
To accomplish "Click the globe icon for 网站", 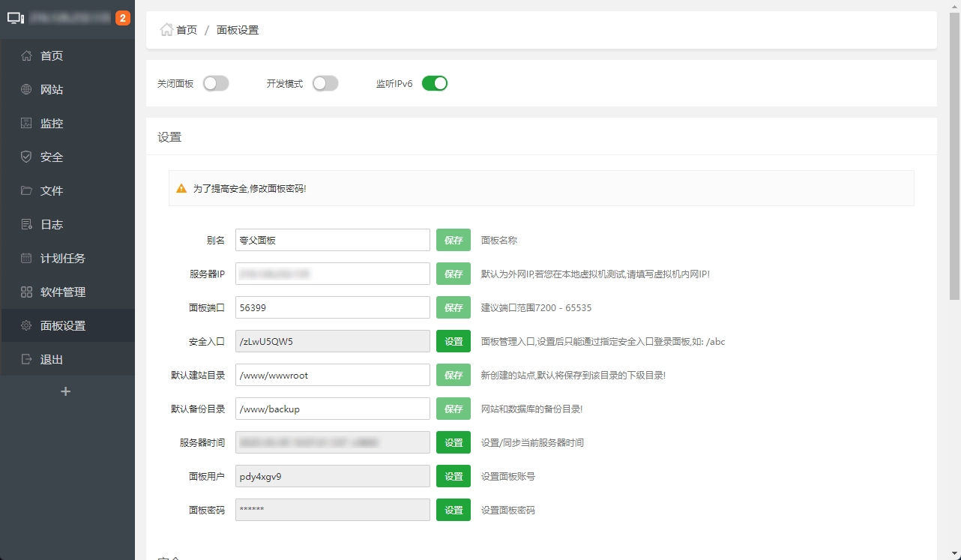I will pyautogui.click(x=26, y=89).
